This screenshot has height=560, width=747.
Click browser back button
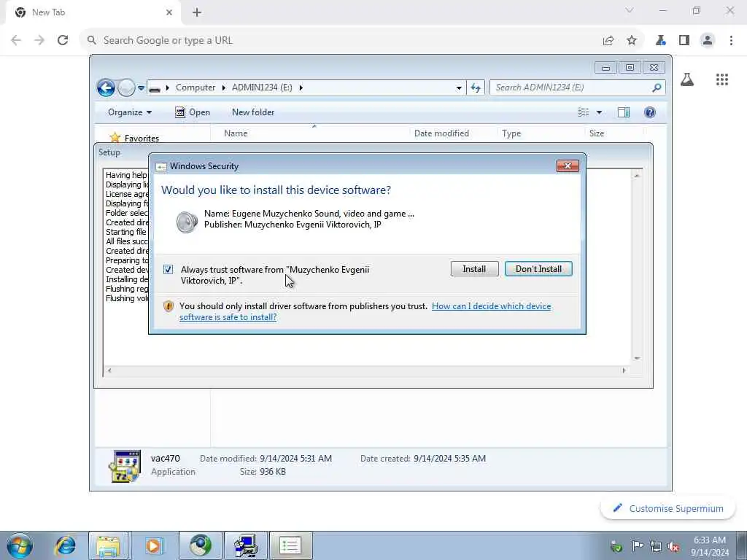tap(16, 41)
